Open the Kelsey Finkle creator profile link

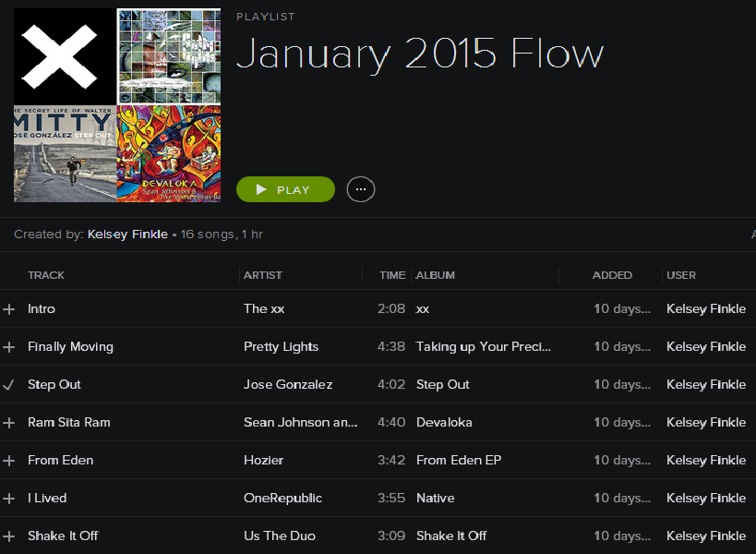127,235
